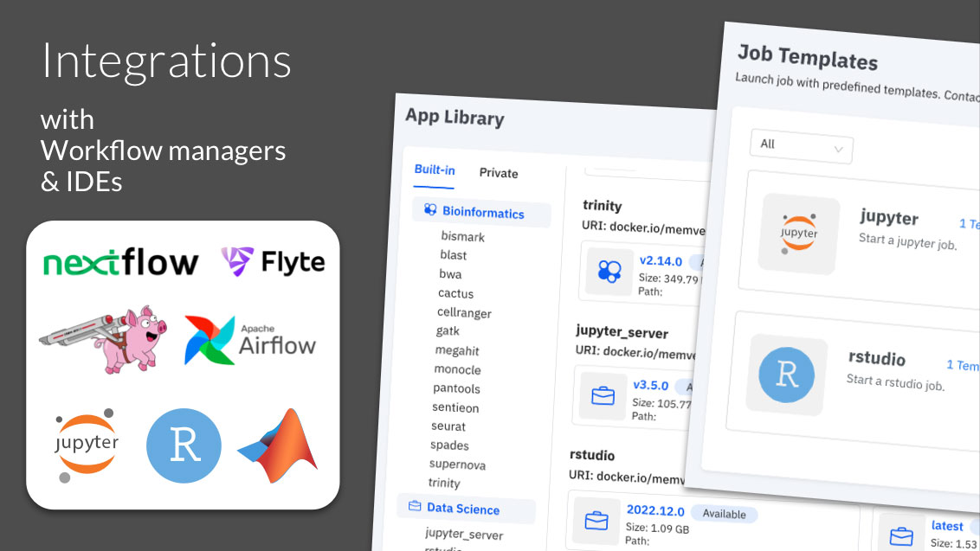Select jupyter_server under Data Science
The height and width of the screenshot is (551, 980).
(x=464, y=535)
